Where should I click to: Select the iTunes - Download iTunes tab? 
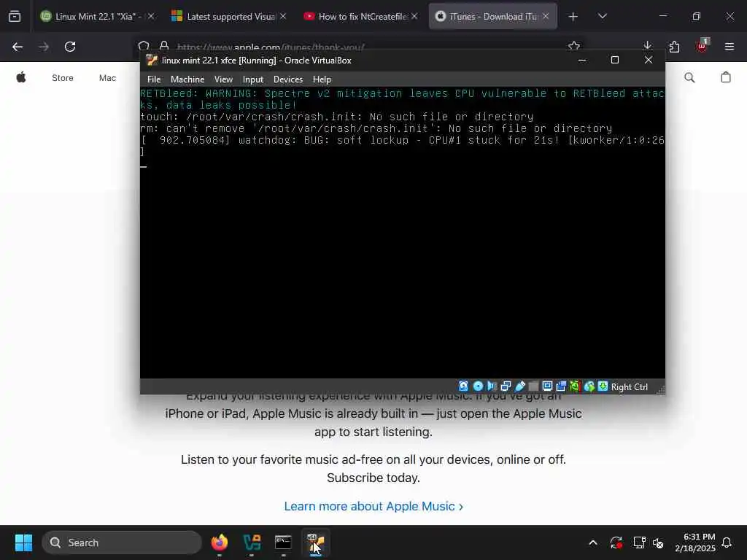492,16
